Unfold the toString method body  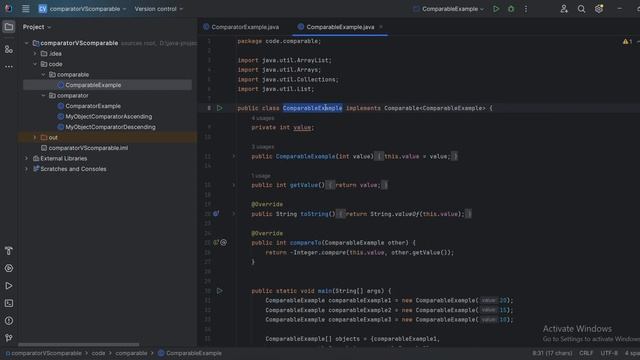pyautogui.click(x=234, y=213)
